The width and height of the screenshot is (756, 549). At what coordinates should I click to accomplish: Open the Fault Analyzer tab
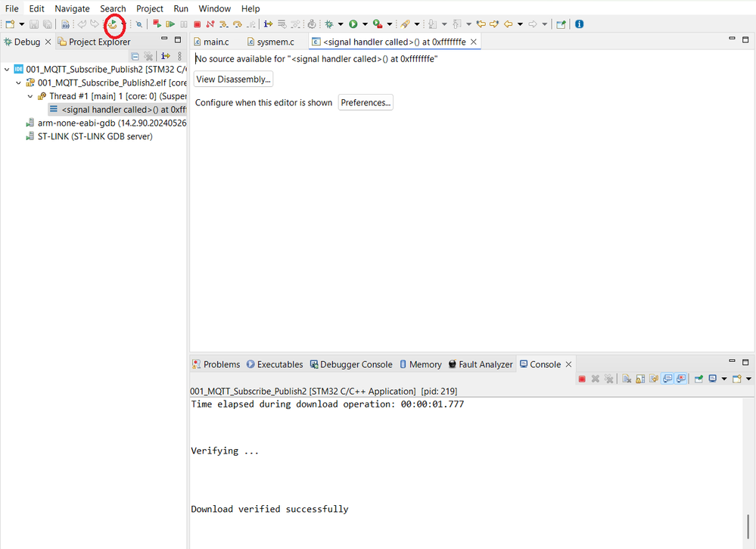pos(481,364)
